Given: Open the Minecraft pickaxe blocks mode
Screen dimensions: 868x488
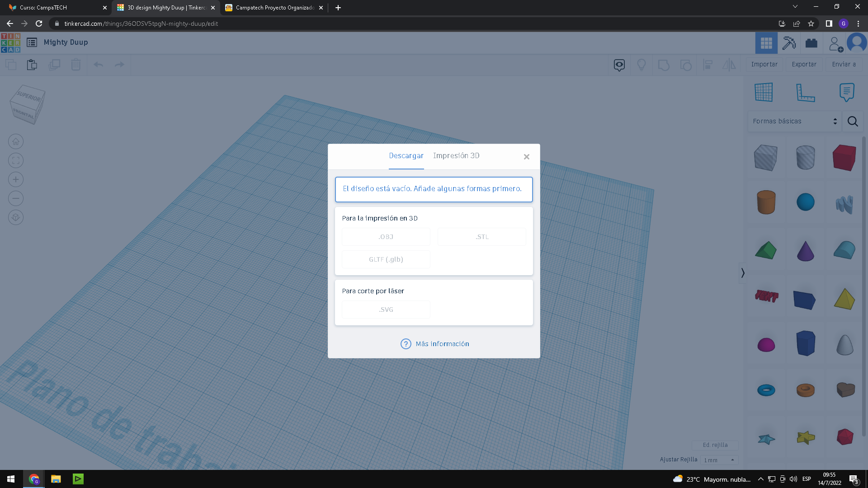Looking at the screenshot, I should [x=789, y=43].
